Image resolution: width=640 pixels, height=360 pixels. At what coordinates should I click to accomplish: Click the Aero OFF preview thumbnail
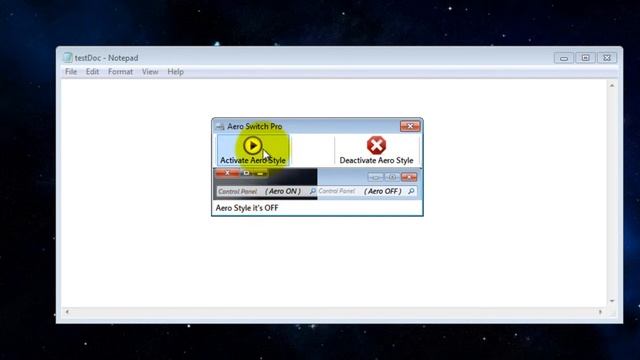369,184
